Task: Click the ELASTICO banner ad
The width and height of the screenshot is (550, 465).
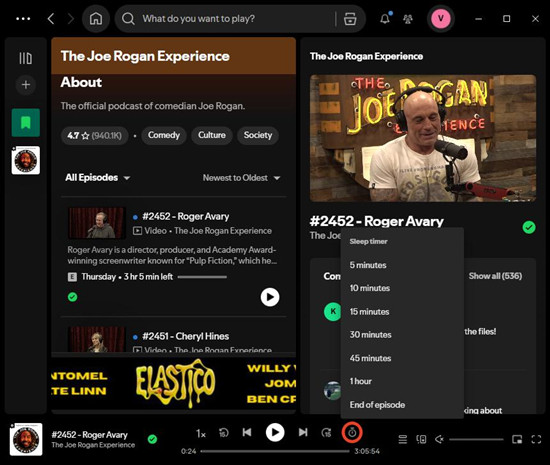Action: (x=174, y=383)
